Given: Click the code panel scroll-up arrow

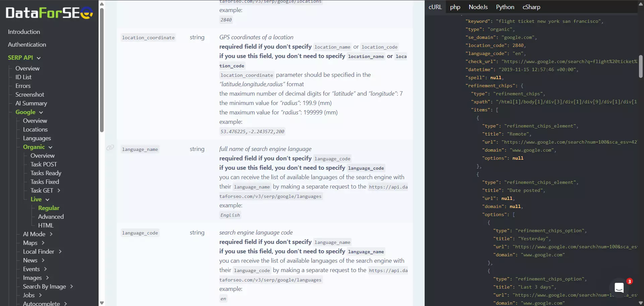Looking at the screenshot, I should [x=641, y=3].
